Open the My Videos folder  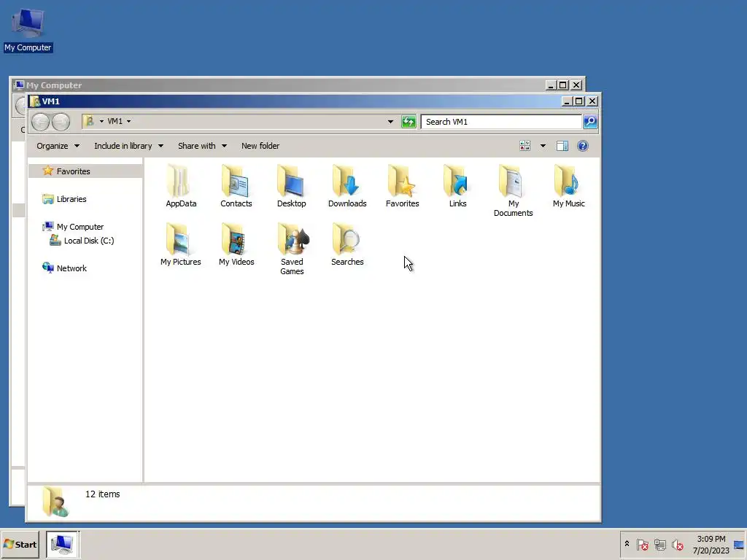pos(236,245)
